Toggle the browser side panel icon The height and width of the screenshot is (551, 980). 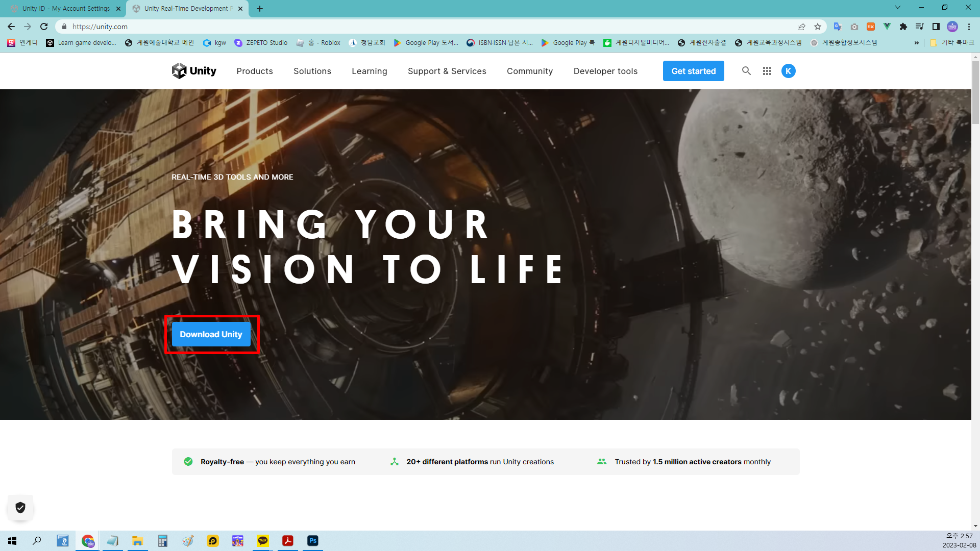click(936, 27)
